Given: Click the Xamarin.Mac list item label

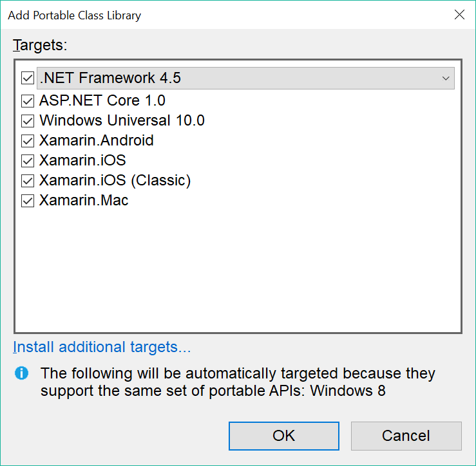Looking at the screenshot, I should 84,200.
